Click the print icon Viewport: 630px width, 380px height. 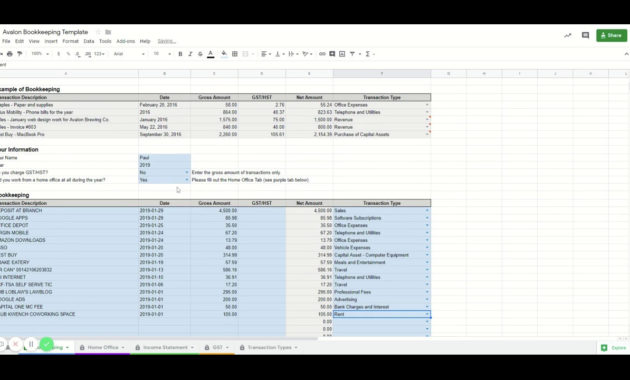click(10, 54)
